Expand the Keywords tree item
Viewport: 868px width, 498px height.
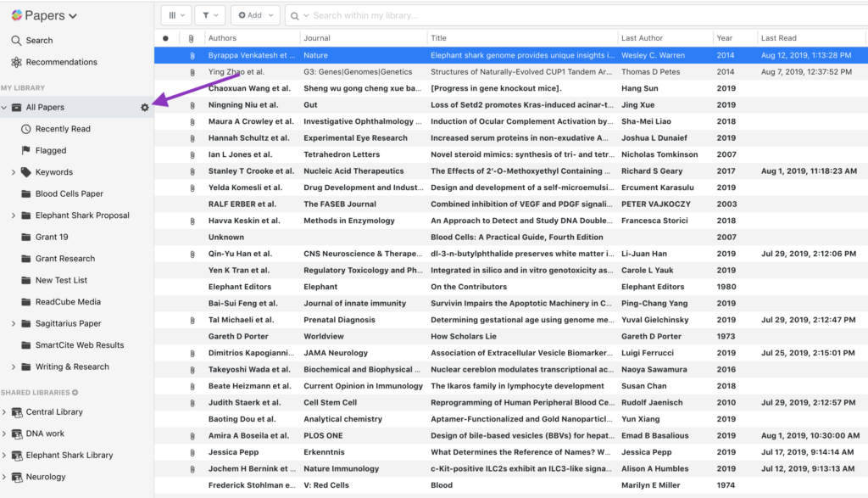tap(14, 172)
